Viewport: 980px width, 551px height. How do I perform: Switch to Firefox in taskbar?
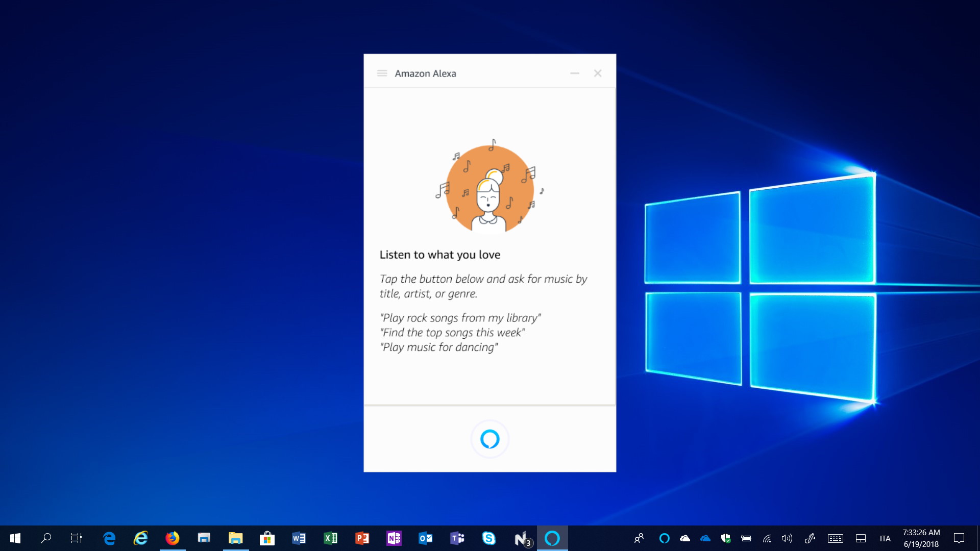click(173, 538)
